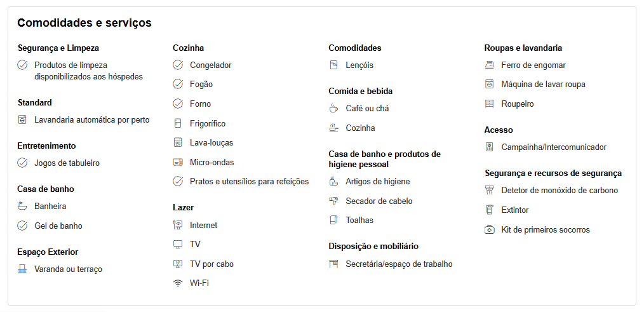644x312 pixels.
Task: Click the coffee cup icon for Café ou chá
Action: (333, 108)
